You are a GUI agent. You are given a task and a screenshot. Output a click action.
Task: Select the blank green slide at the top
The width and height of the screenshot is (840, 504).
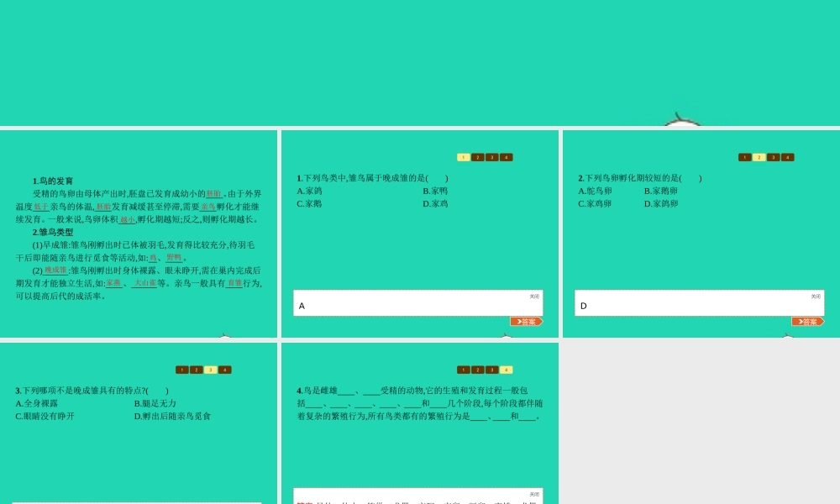pyautogui.click(x=420, y=63)
